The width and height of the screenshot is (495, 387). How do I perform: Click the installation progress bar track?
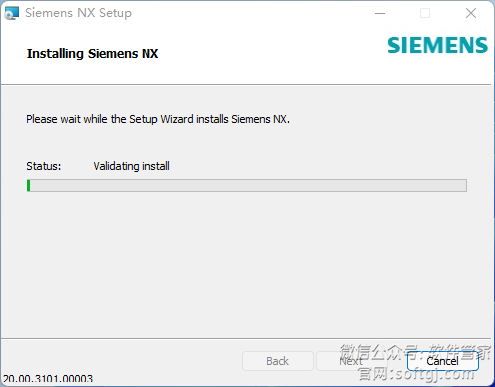247,185
